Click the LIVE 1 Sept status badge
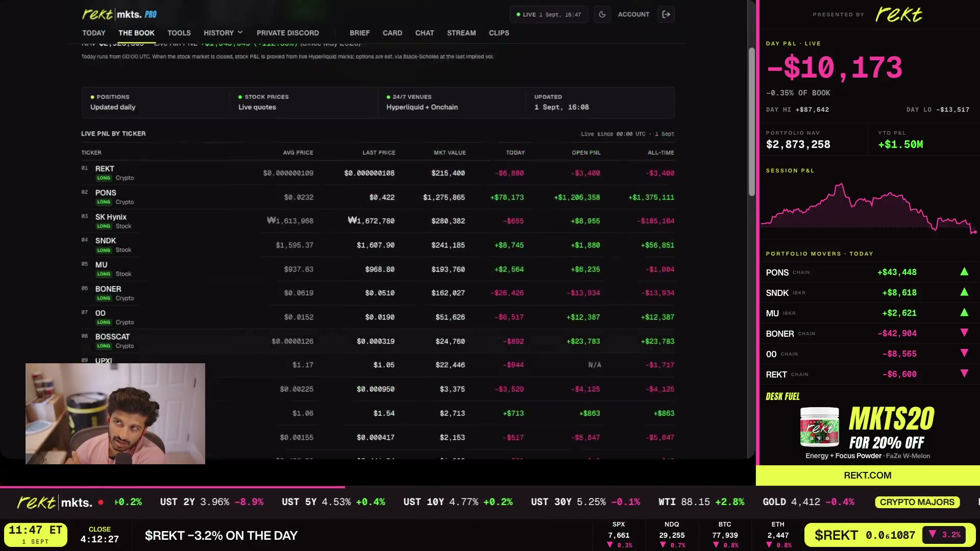 (x=549, y=14)
